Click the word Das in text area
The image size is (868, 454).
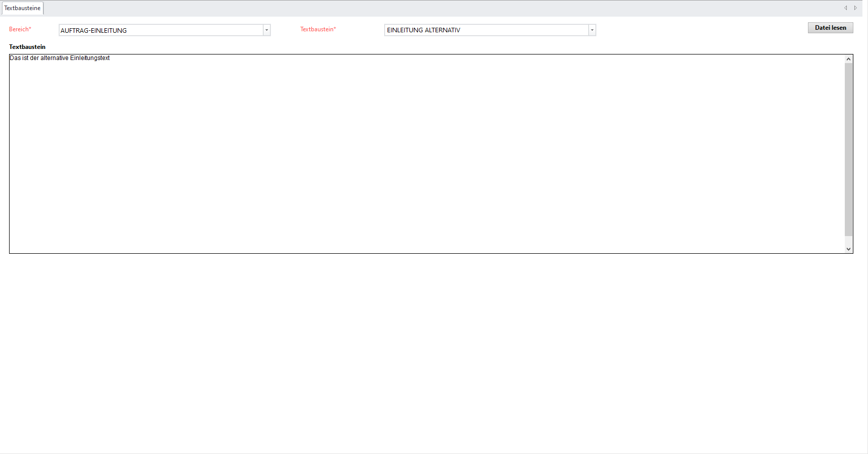[15, 58]
